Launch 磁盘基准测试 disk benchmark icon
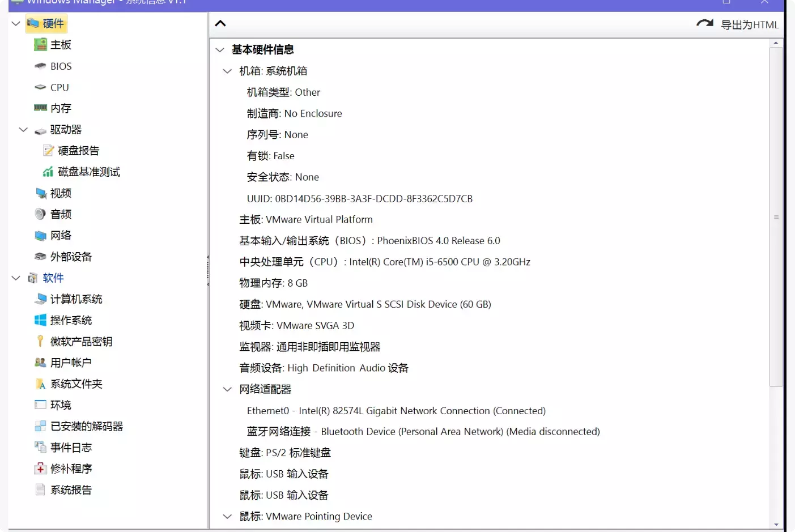This screenshot has width=795, height=532. pyautogui.click(x=49, y=171)
